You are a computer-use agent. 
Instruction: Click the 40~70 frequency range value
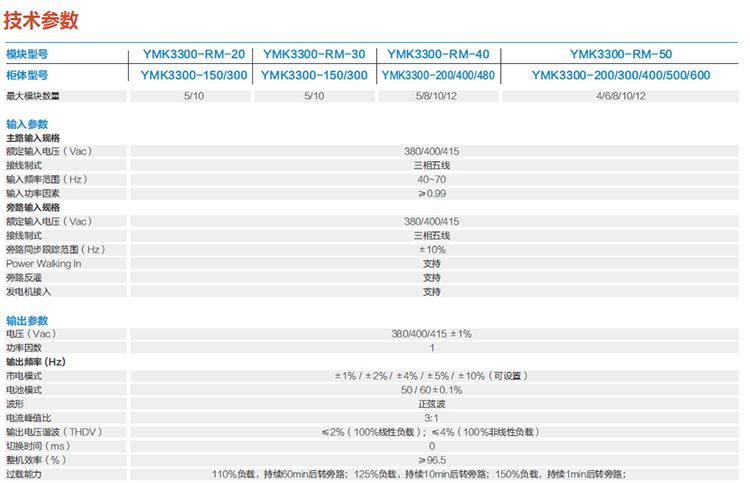(431, 179)
